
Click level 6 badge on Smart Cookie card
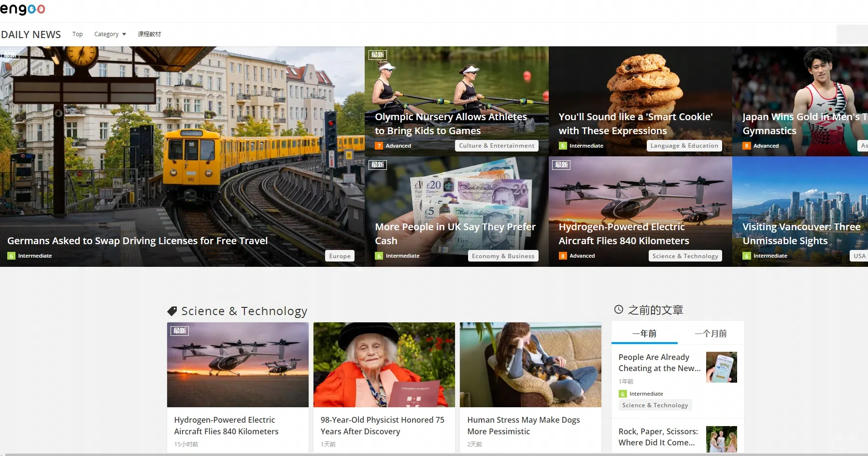click(563, 146)
